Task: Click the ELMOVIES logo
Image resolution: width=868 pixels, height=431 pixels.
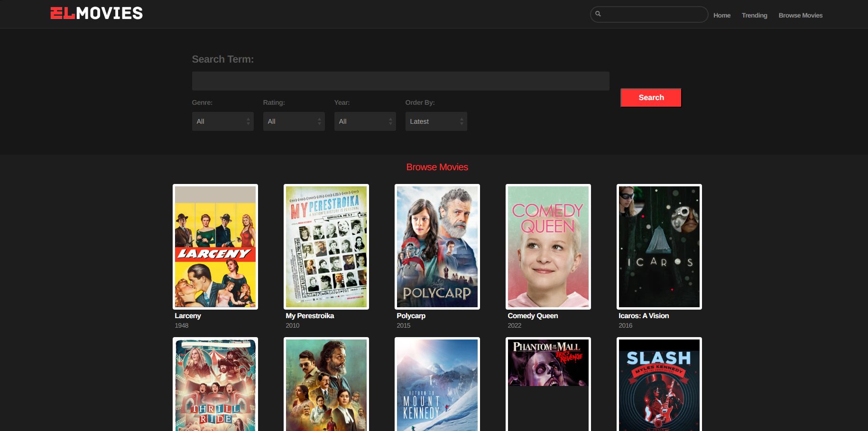Action: [x=97, y=13]
